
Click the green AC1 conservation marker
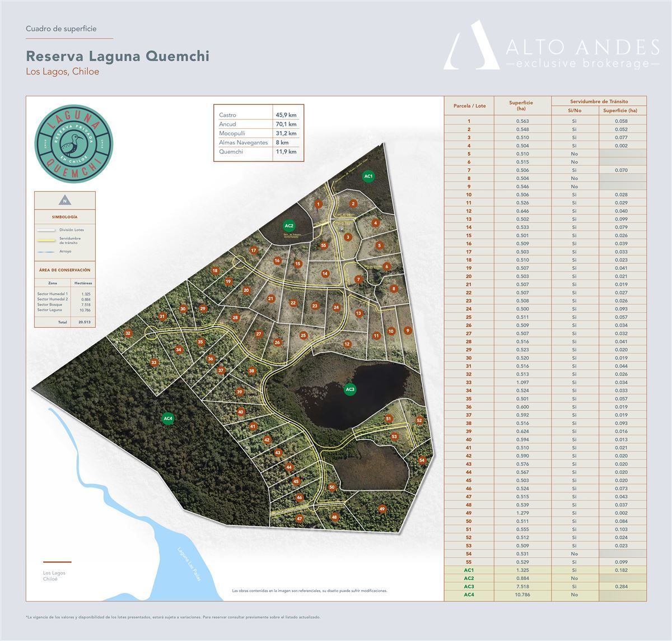click(x=368, y=176)
